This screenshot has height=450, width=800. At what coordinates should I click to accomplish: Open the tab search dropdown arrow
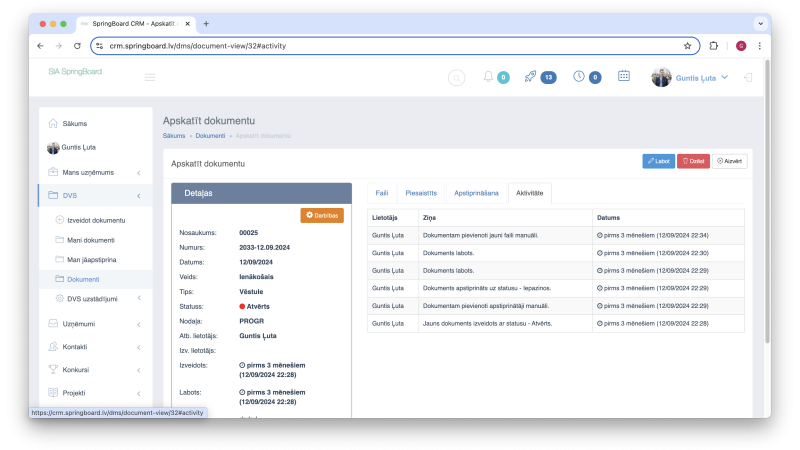[760, 23]
